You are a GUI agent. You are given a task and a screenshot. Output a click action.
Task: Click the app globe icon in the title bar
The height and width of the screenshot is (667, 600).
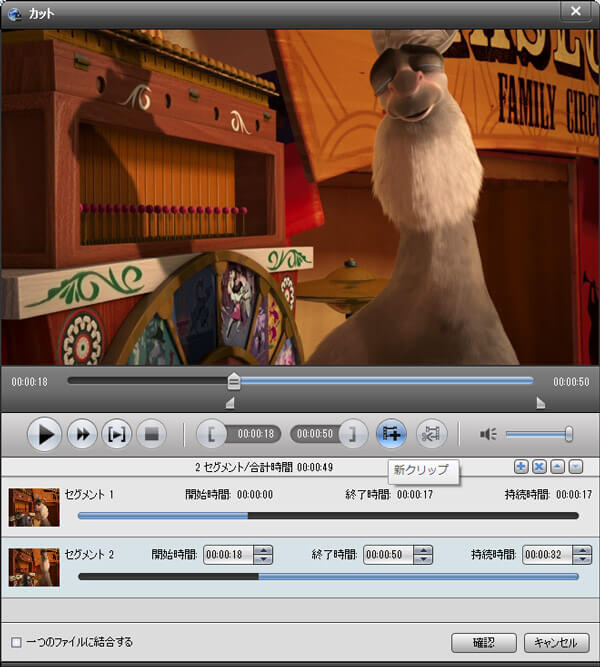click(x=14, y=14)
